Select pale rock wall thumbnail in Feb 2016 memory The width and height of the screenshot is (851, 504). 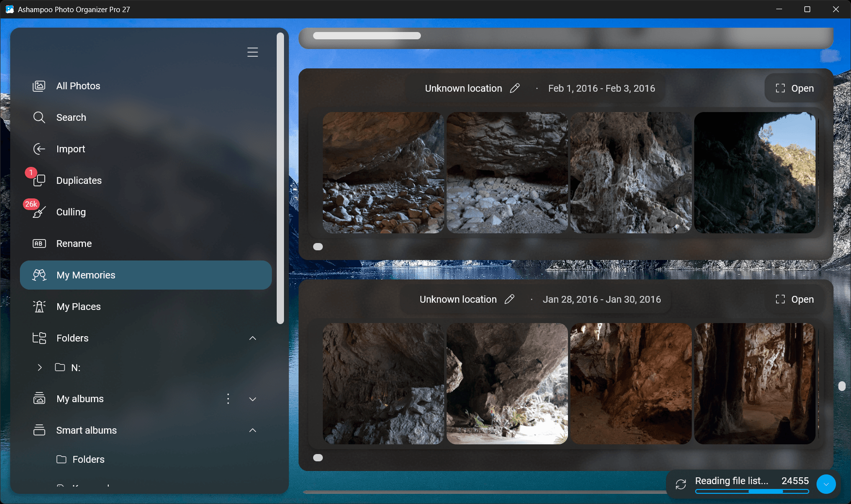point(631,173)
